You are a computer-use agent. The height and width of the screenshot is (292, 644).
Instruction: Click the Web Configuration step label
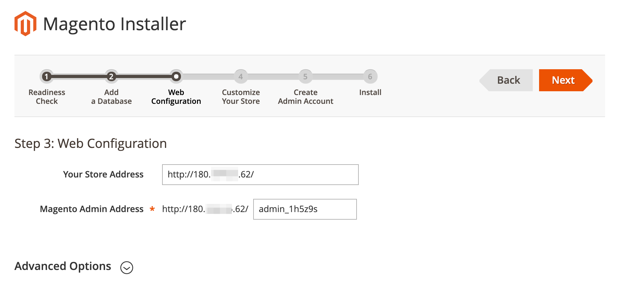[x=176, y=97]
